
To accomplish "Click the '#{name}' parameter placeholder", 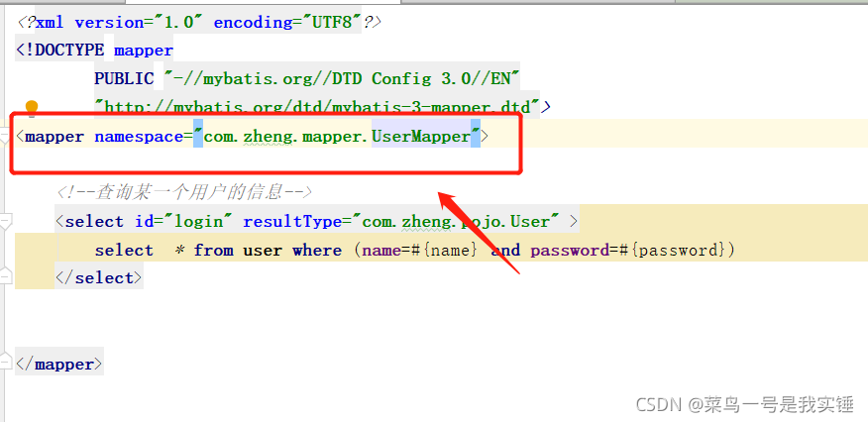I will pos(444,250).
